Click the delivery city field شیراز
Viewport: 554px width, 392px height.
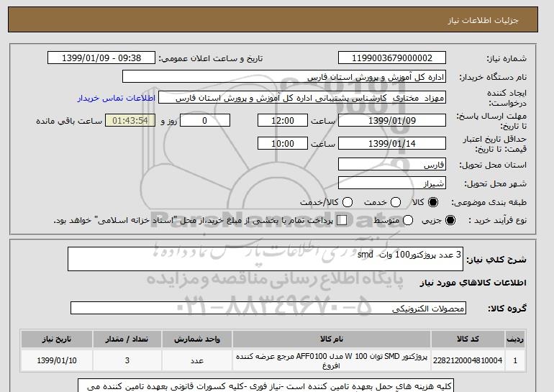pyautogui.click(x=392, y=183)
